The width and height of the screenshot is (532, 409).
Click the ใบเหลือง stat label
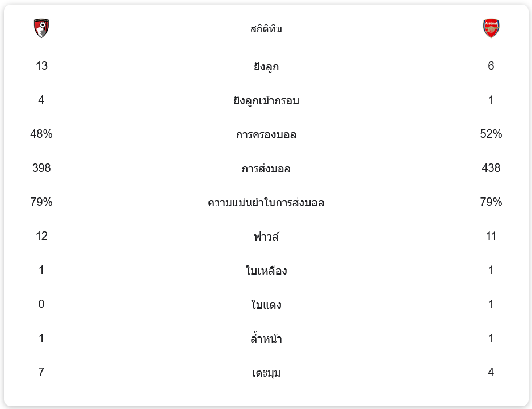pyautogui.click(x=266, y=271)
